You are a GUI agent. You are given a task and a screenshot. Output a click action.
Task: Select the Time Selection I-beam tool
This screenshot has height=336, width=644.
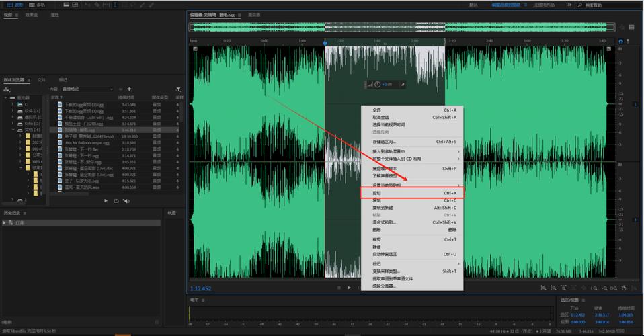pyautogui.click(x=114, y=5)
